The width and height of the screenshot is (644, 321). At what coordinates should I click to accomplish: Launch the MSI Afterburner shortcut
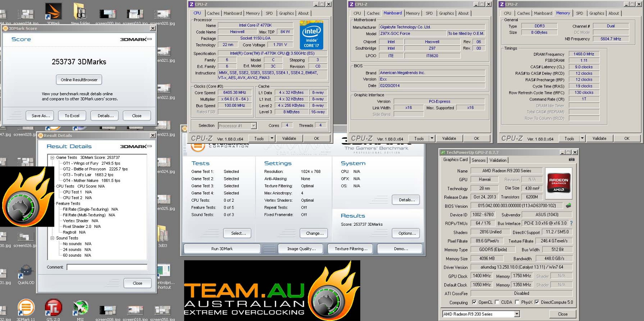(80, 310)
